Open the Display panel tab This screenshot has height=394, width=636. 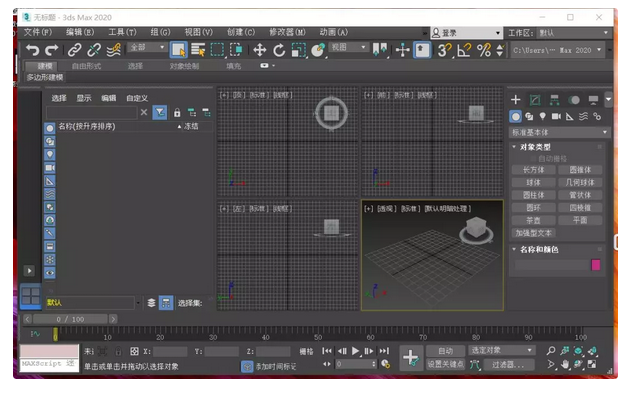coord(593,99)
